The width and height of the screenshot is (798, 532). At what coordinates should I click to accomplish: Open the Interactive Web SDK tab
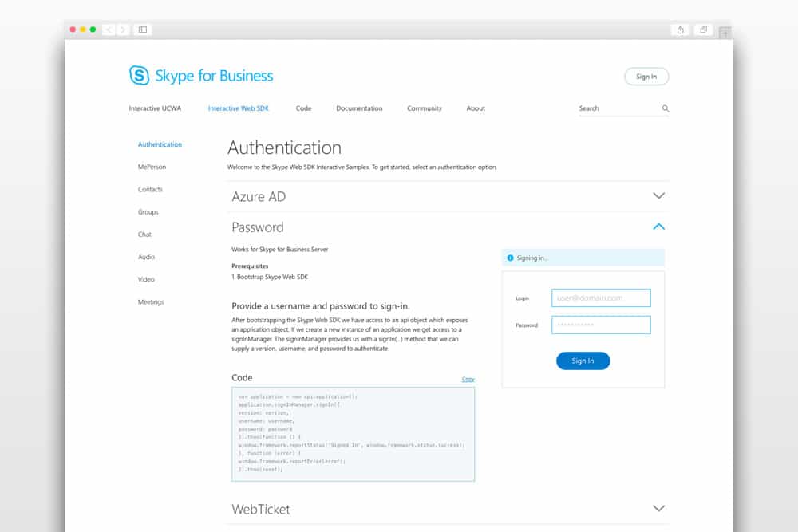coord(238,108)
